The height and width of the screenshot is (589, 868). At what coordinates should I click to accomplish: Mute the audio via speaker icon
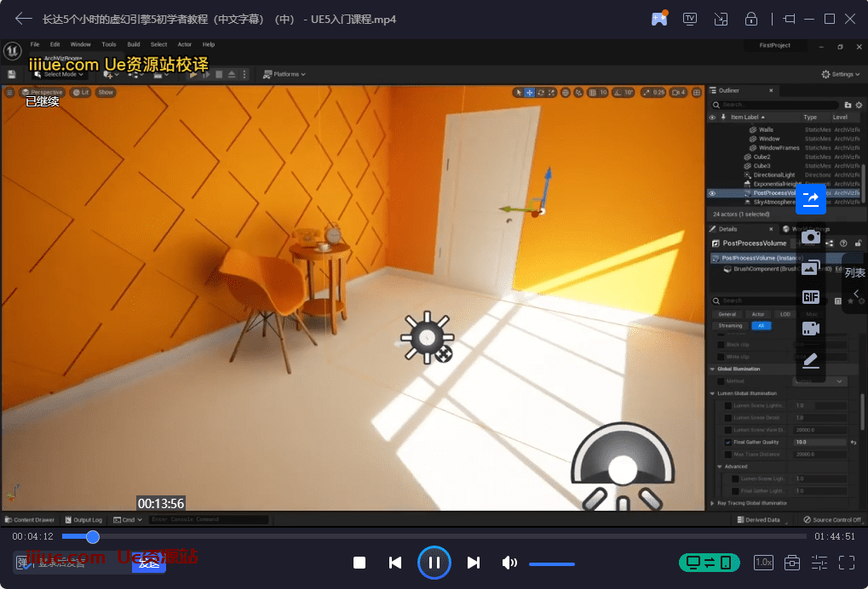pyautogui.click(x=509, y=563)
